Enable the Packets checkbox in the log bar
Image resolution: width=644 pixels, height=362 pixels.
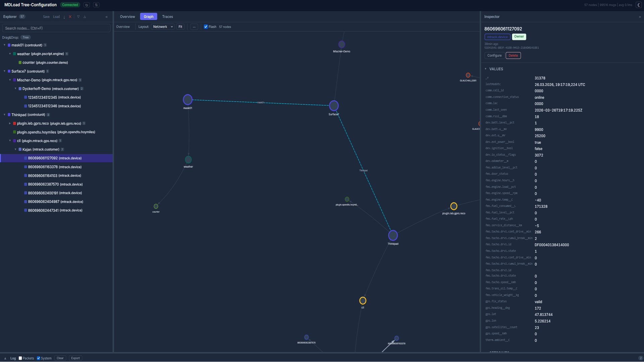(x=20, y=358)
